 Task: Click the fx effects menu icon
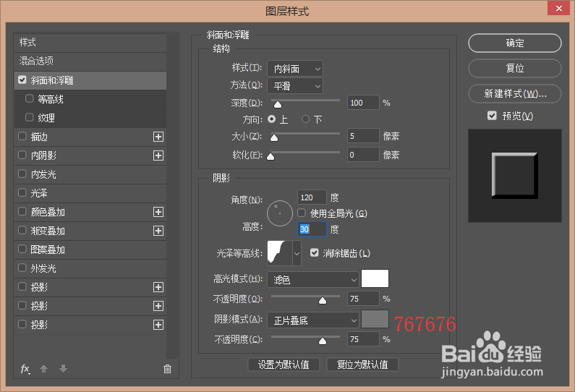tap(25, 369)
